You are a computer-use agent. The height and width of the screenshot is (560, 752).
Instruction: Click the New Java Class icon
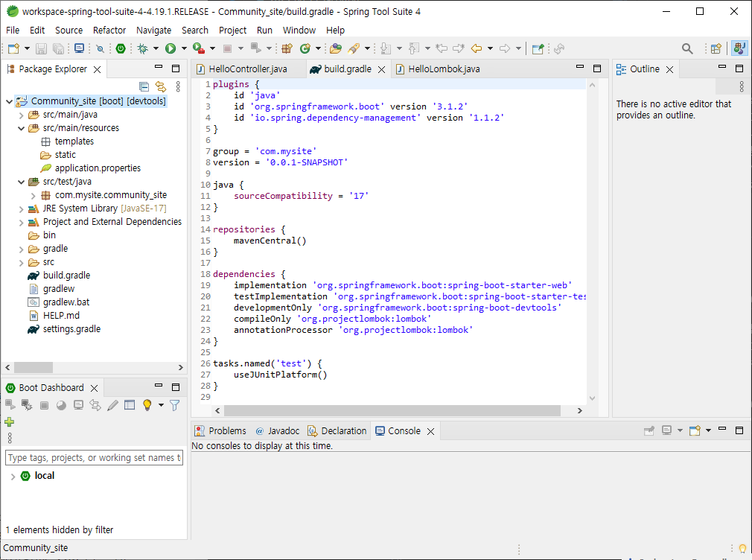pos(305,48)
